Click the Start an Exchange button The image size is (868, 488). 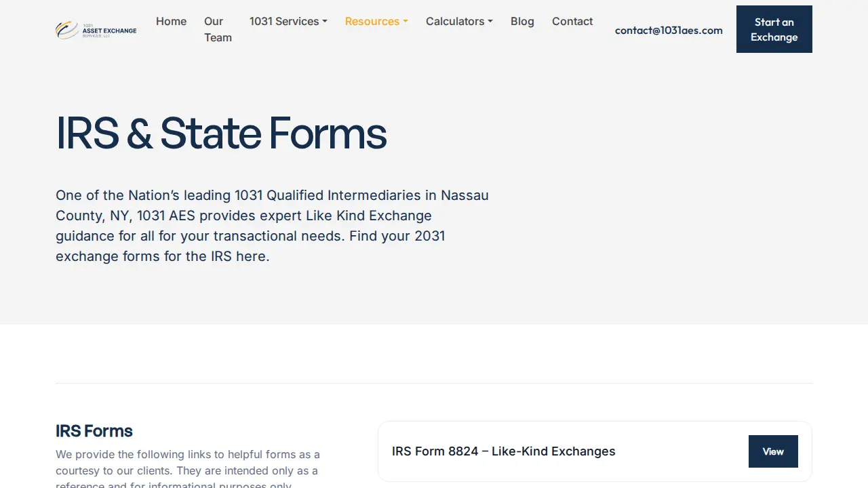774,29
